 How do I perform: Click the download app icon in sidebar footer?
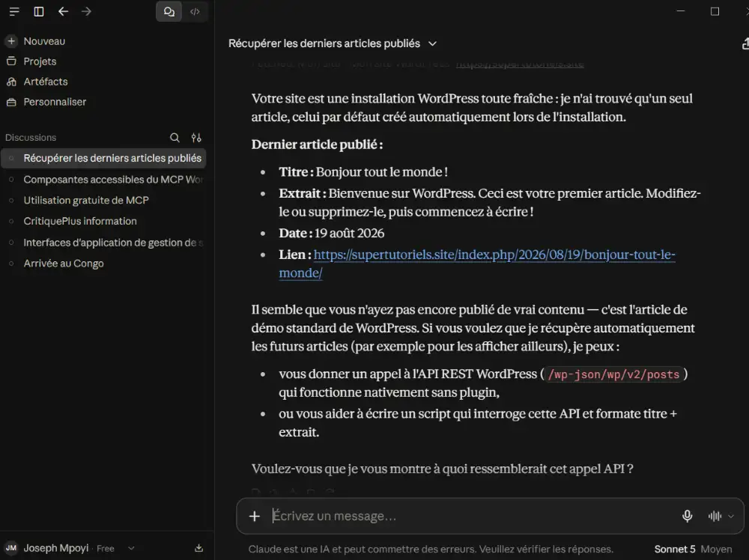pos(199,548)
